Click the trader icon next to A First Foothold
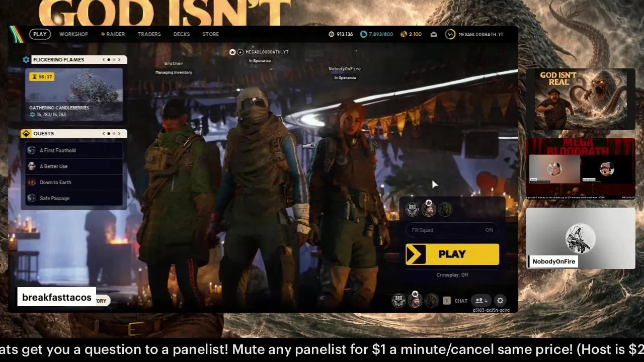This screenshot has height=362, width=644. coord(32,150)
